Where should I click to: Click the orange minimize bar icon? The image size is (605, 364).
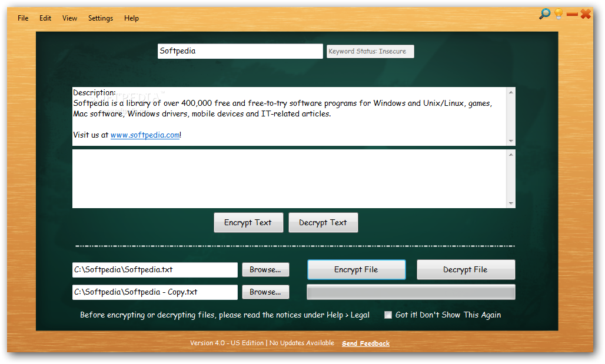[572, 14]
